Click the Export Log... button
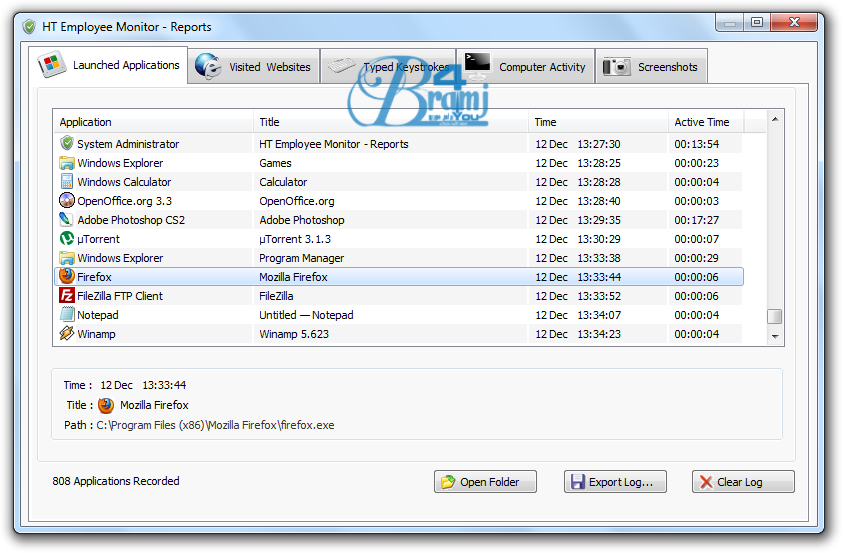Image resolution: width=843 pixels, height=553 pixels. pos(609,482)
